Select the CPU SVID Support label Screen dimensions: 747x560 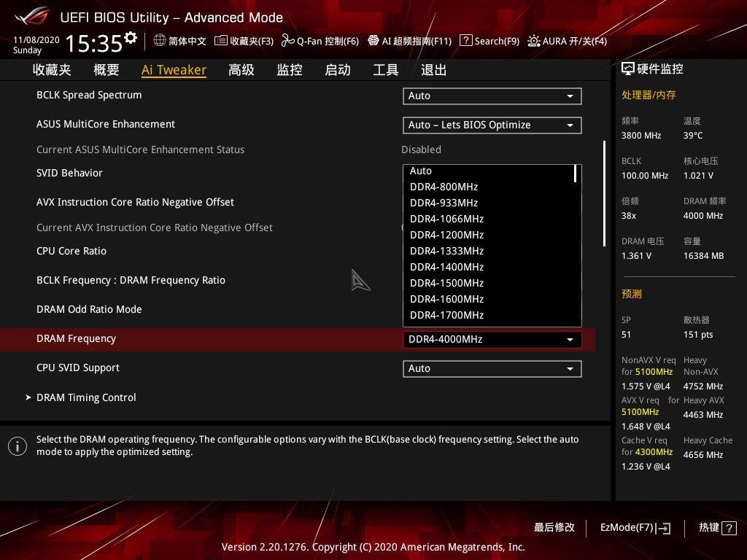pyautogui.click(x=78, y=367)
